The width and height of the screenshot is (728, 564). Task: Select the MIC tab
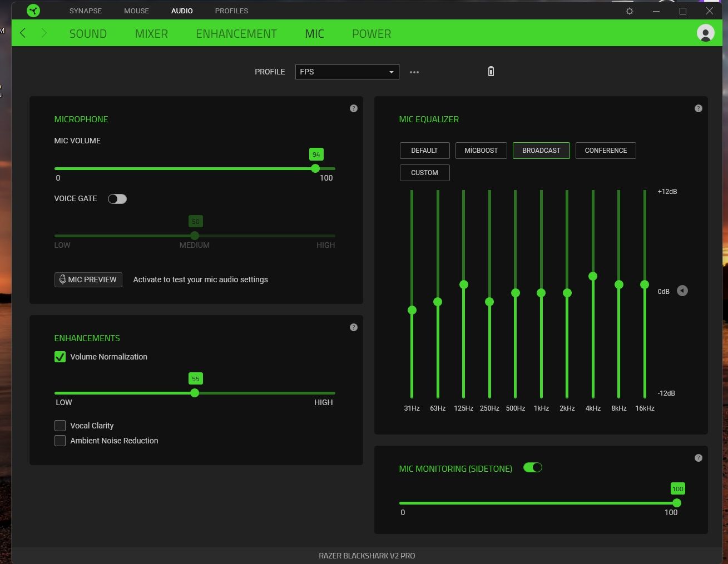pos(314,34)
